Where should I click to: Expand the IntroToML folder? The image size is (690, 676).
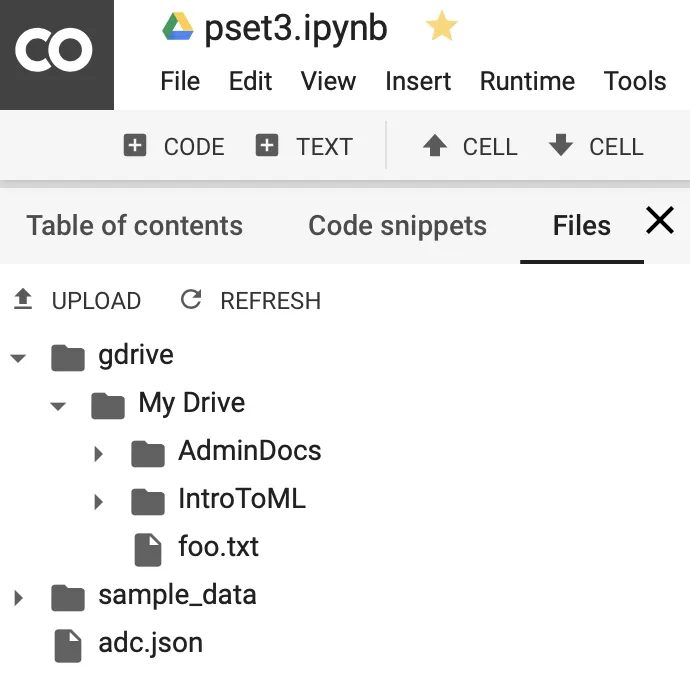[98, 501]
